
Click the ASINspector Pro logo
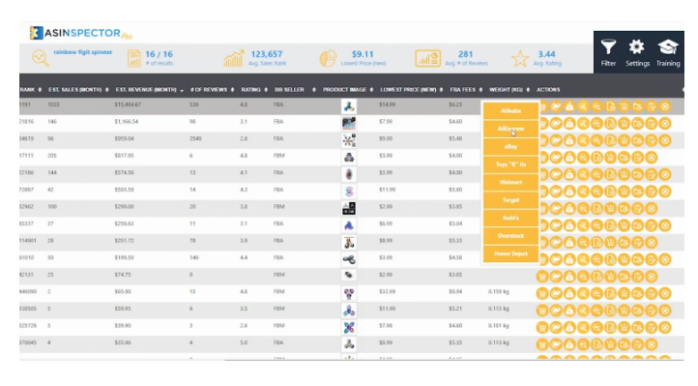coord(81,33)
